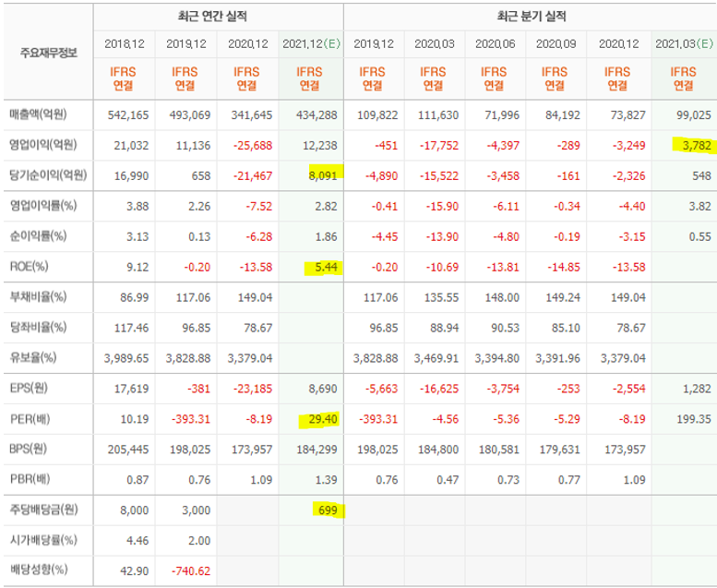
Task: Click the quarterly 2020.09 column header
Action: [556, 44]
